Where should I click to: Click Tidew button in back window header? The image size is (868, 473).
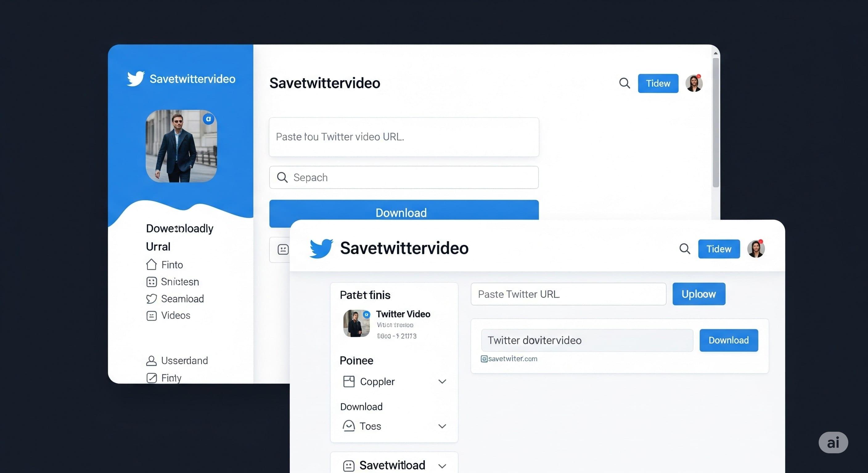click(x=658, y=83)
